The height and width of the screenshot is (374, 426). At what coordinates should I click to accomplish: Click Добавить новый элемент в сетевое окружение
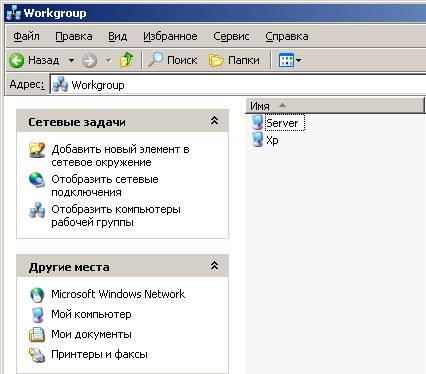(x=120, y=156)
